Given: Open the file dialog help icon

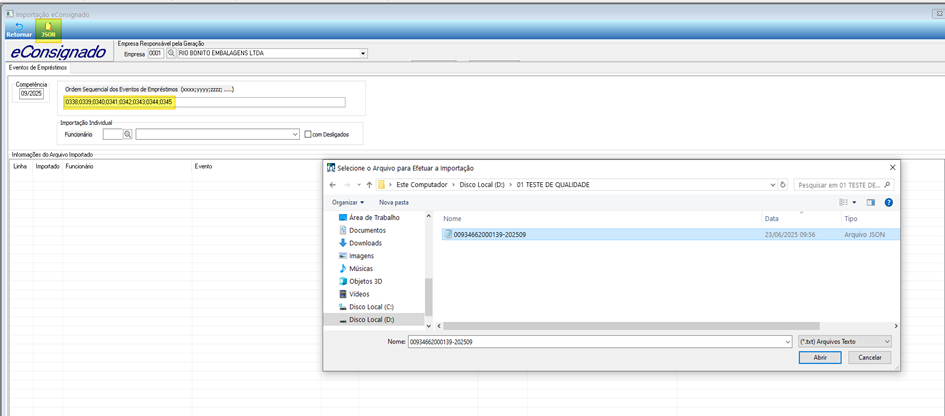Looking at the screenshot, I should [888, 203].
